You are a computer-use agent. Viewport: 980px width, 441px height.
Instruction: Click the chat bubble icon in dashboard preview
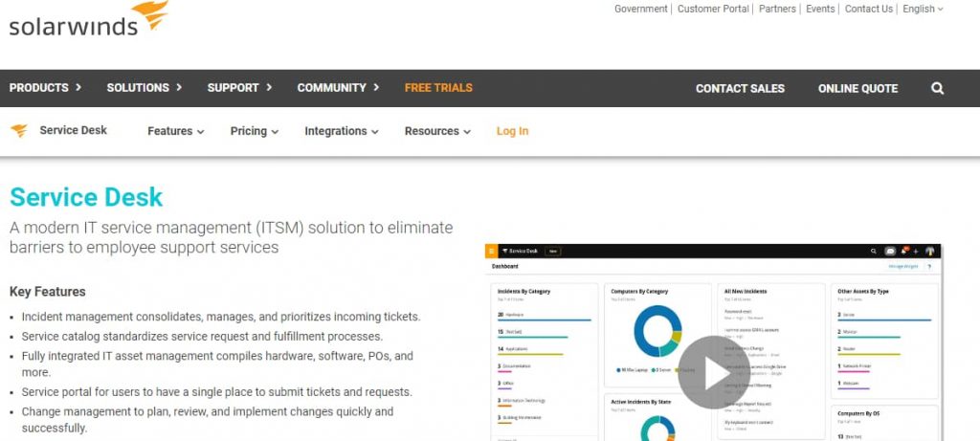[890, 251]
